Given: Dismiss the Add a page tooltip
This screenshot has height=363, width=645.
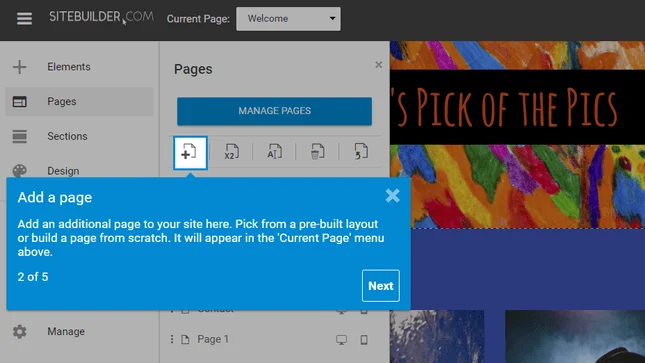Looking at the screenshot, I should pyautogui.click(x=392, y=195).
